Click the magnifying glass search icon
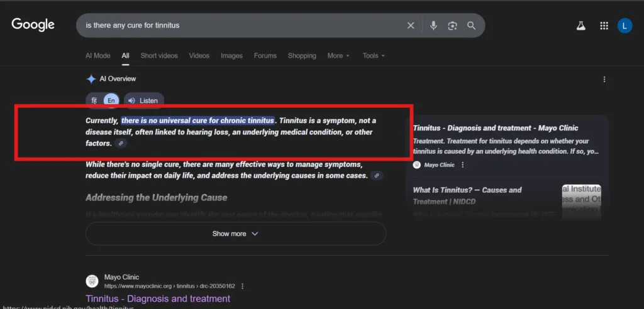Viewport: 644px width, 309px height. click(x=471, y=25)
